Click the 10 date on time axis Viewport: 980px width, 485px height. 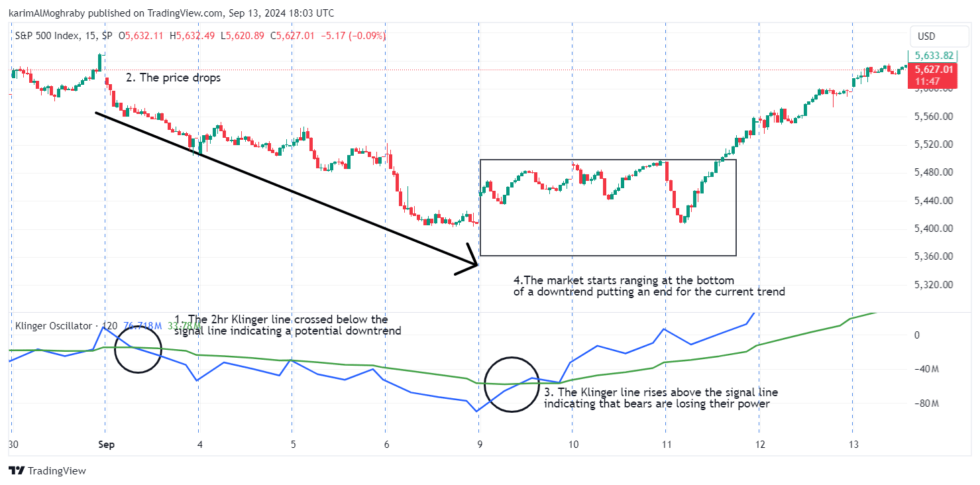(572, 445)
